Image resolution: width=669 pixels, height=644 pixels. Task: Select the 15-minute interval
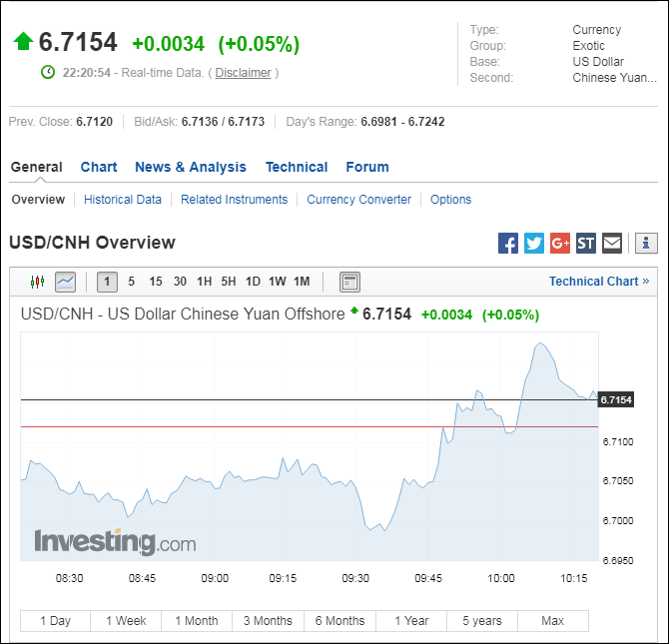[156, 282]
